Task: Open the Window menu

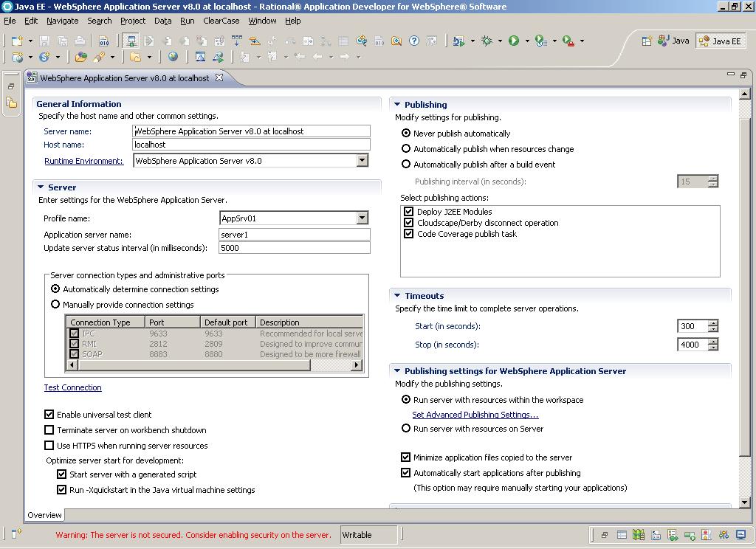Action: click(262, 21)
